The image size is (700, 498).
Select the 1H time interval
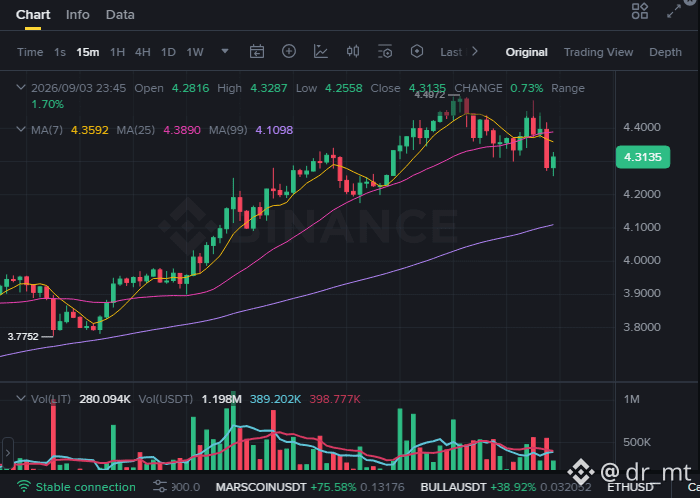(x=117, y=52)
